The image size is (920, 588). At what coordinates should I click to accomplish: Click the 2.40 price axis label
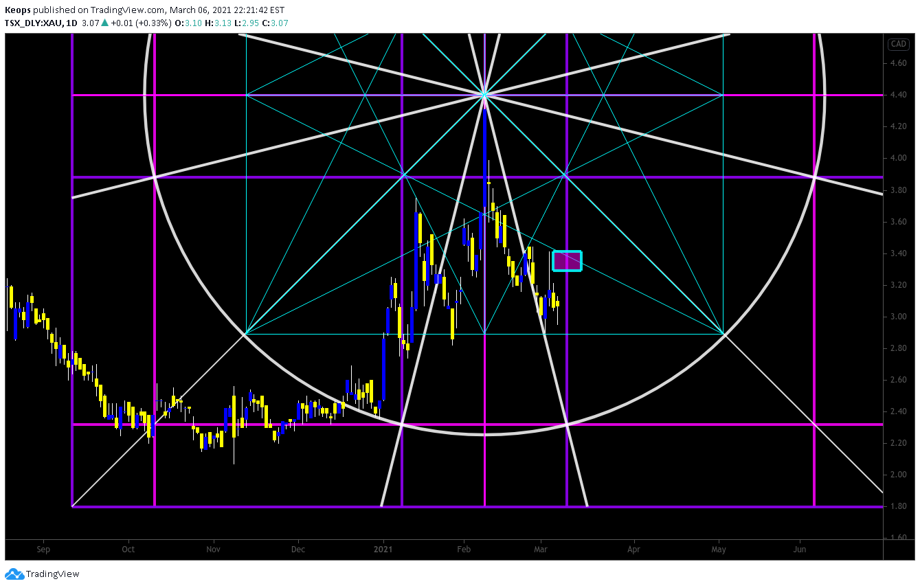click(x=898, y=411)
